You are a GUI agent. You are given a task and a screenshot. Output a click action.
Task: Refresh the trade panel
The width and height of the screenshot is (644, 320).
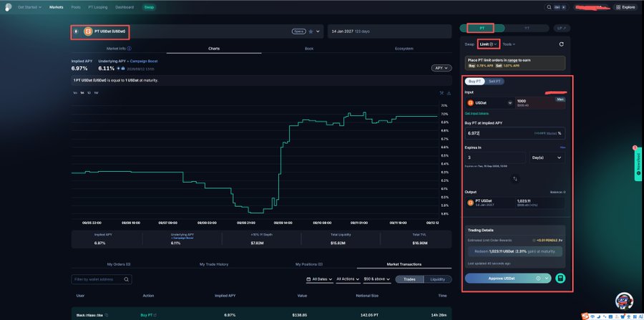[562, 44]
